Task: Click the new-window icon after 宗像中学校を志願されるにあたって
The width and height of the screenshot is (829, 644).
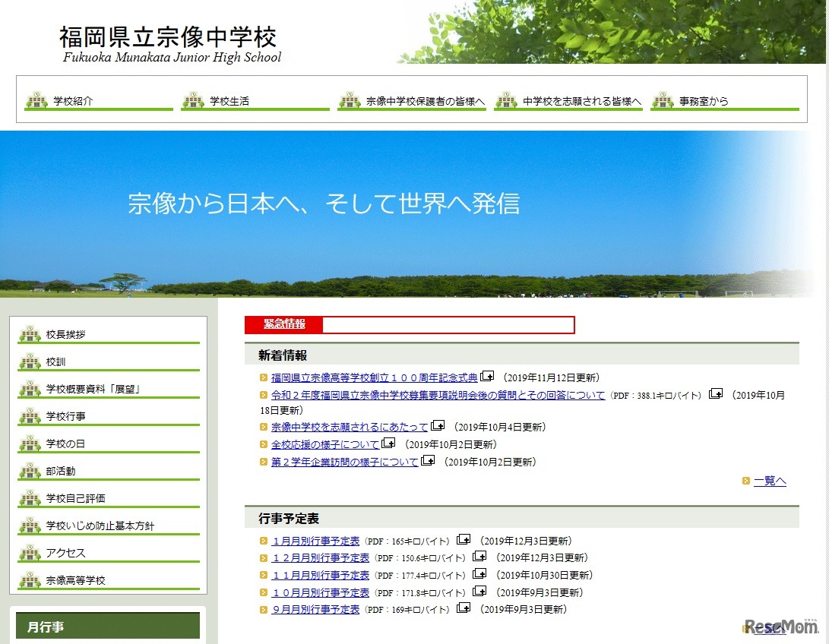Action: pyautogui.click(x=438, y=427)
